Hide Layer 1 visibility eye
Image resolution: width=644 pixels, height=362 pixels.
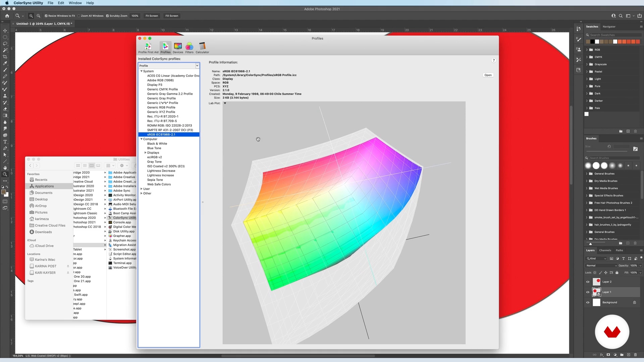[588, 292]
